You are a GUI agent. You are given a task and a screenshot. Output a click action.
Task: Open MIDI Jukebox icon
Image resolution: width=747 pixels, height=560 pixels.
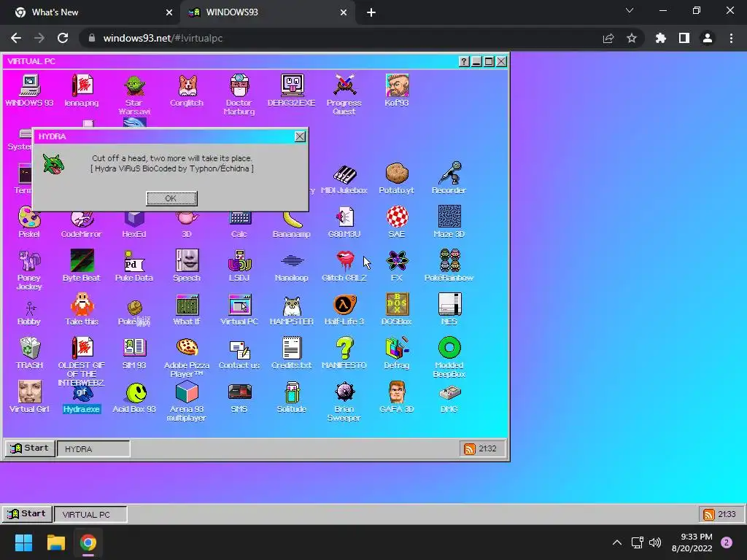(x=344, y=174)
